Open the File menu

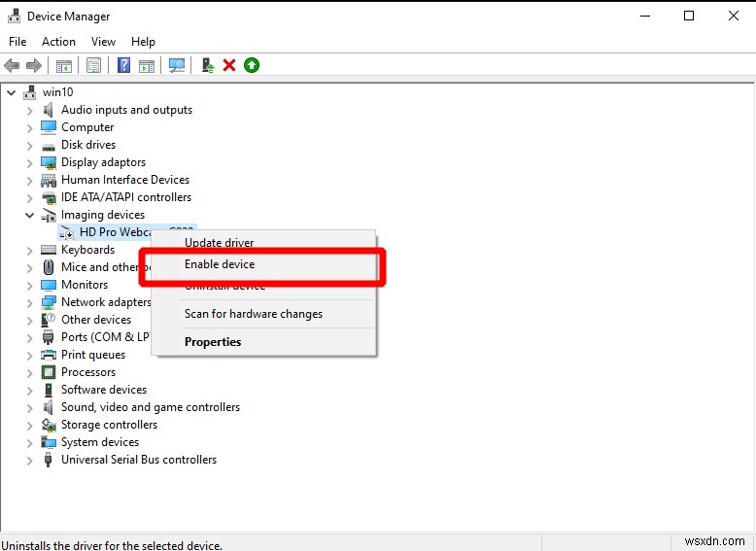pyautogui.click(x=17, y=42)
